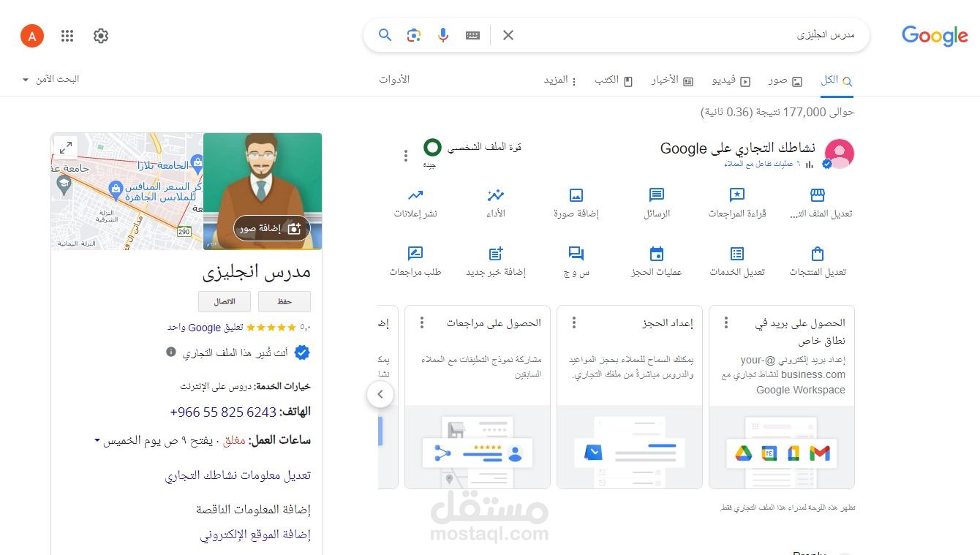Open تعديل الخدمات edit services

(737, 262)
